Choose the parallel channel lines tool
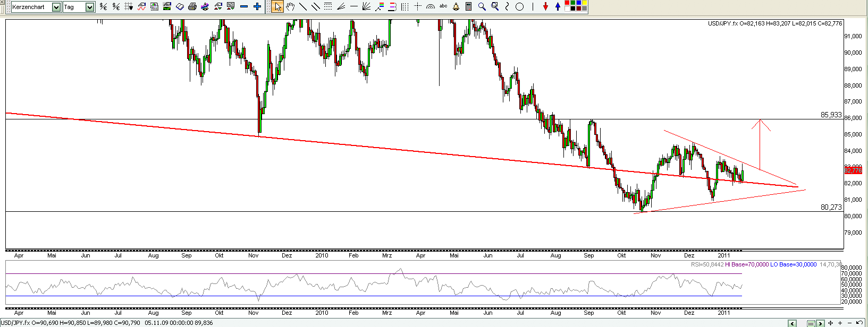868x327 pixels. coord(315,7)
